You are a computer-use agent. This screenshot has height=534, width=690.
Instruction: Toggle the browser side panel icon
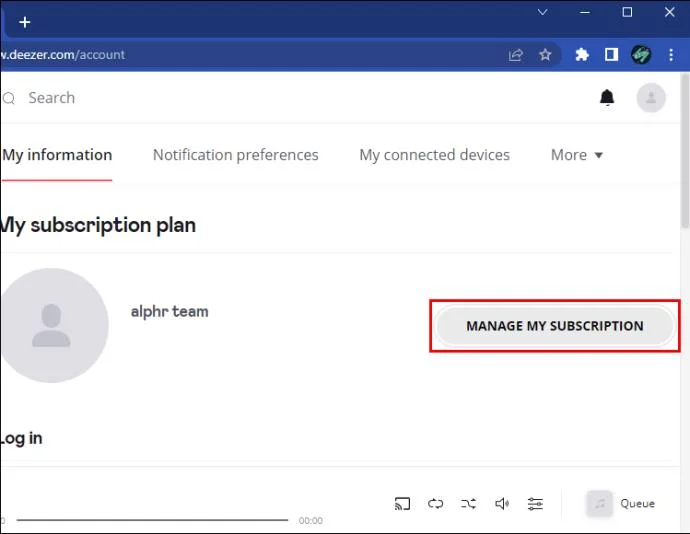(611, 55)
